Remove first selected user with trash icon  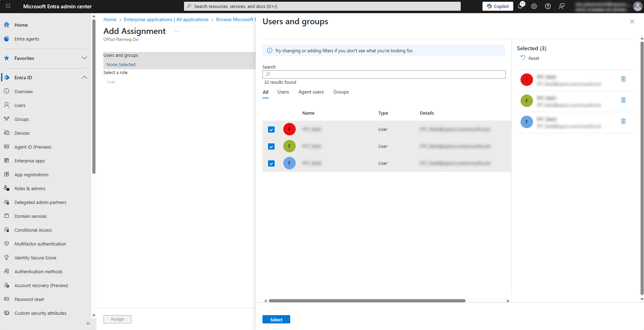click(623, 79)
